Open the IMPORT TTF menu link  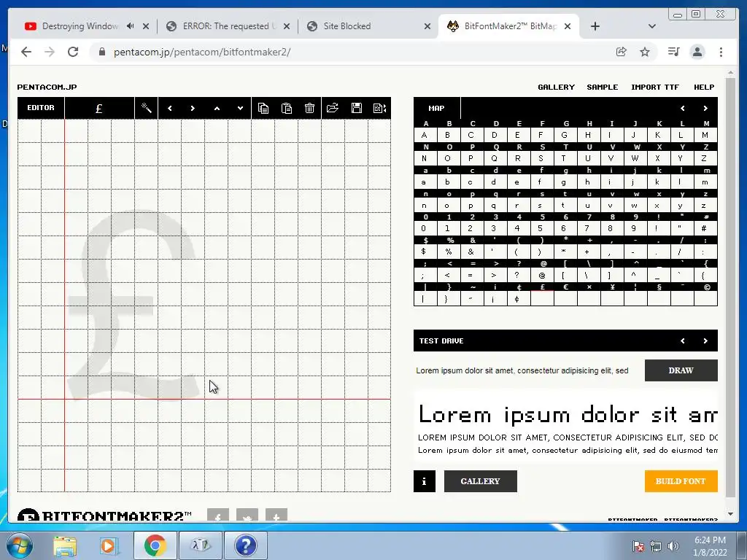655,87
